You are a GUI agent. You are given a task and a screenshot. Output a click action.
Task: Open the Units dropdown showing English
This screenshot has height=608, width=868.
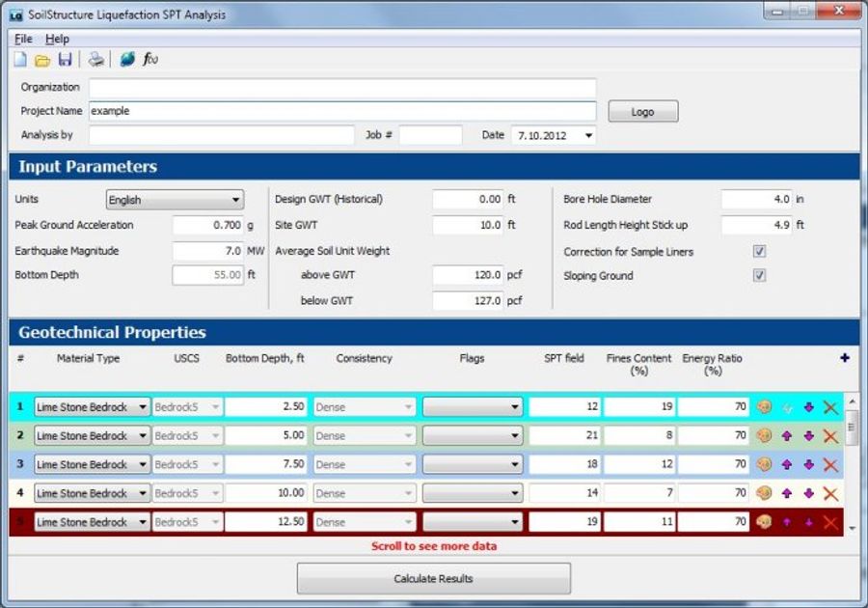pos(234,199)
